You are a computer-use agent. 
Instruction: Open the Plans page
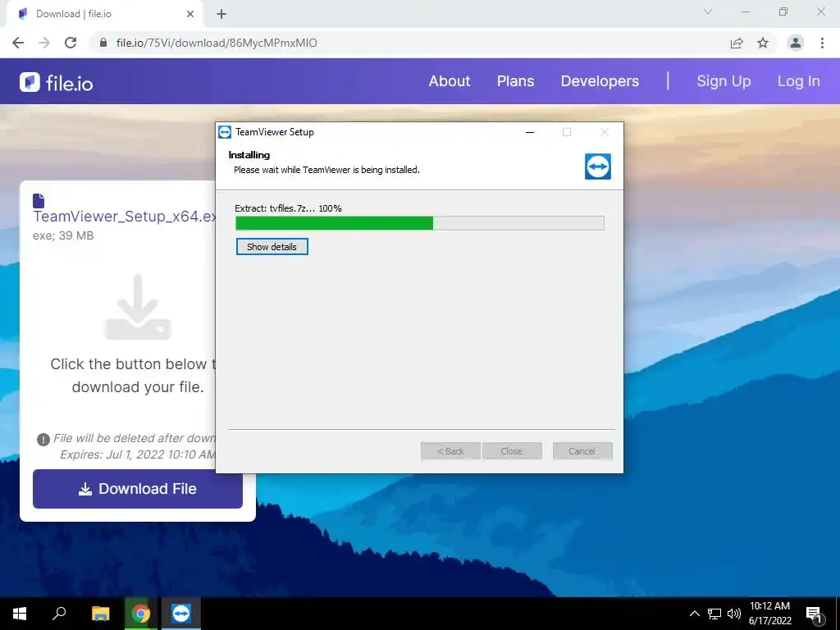click(515, 81)
